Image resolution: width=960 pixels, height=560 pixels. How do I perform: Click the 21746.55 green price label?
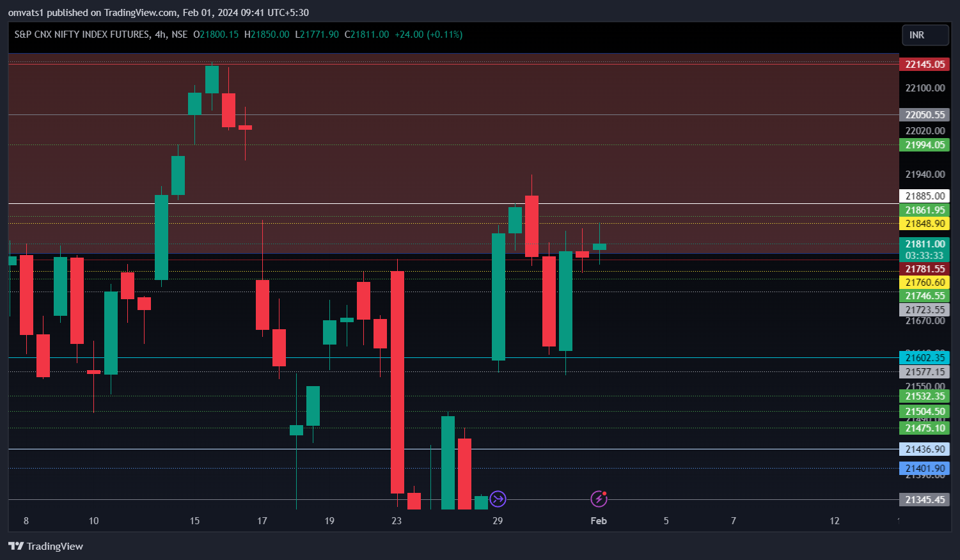click(x=924, y=296)
